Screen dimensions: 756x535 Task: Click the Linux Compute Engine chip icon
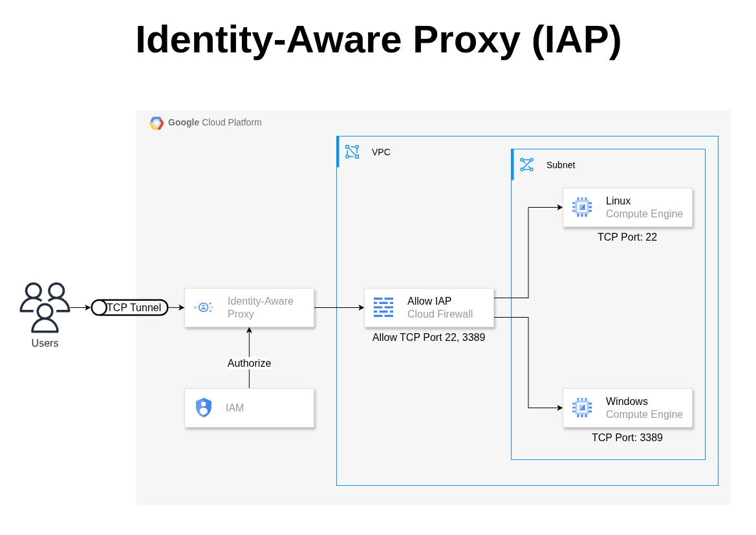point(582,207)
